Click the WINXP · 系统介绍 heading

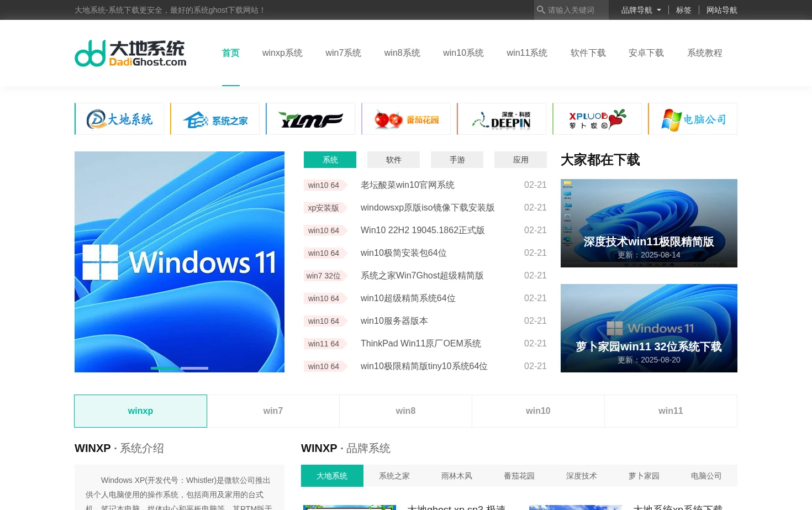(119, 448)
